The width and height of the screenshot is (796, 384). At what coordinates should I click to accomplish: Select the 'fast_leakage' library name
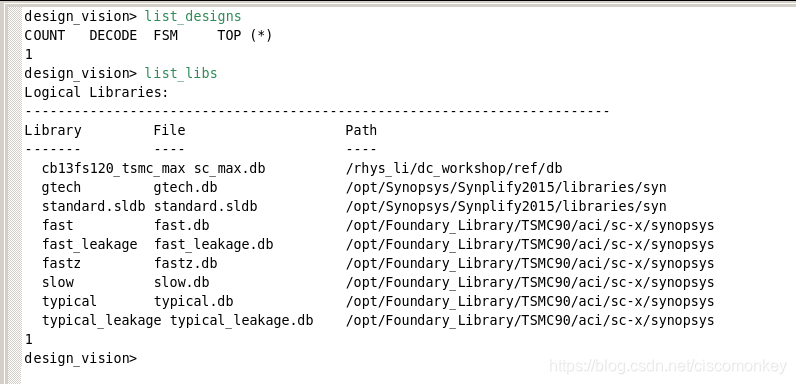click(90, 245)
